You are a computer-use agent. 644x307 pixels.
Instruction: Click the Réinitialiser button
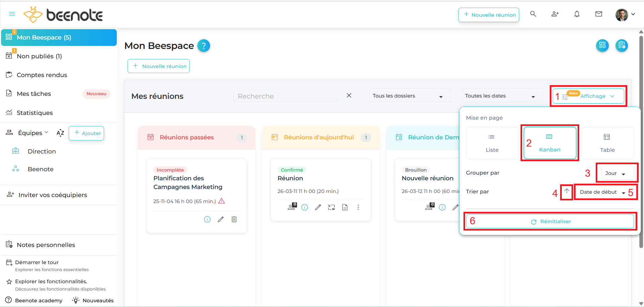pyautogui.click(x=550, y=222)
